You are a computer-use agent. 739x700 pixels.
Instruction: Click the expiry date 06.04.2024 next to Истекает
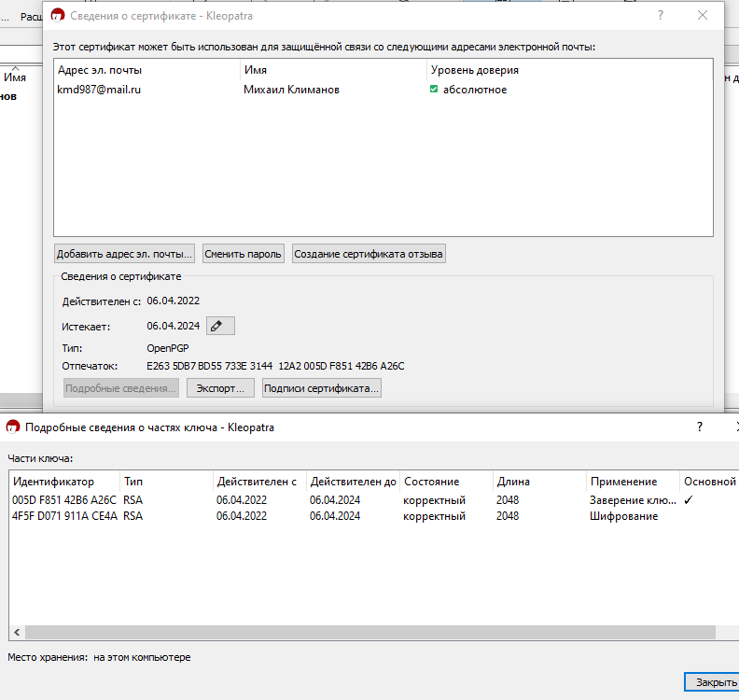point(173,326)
